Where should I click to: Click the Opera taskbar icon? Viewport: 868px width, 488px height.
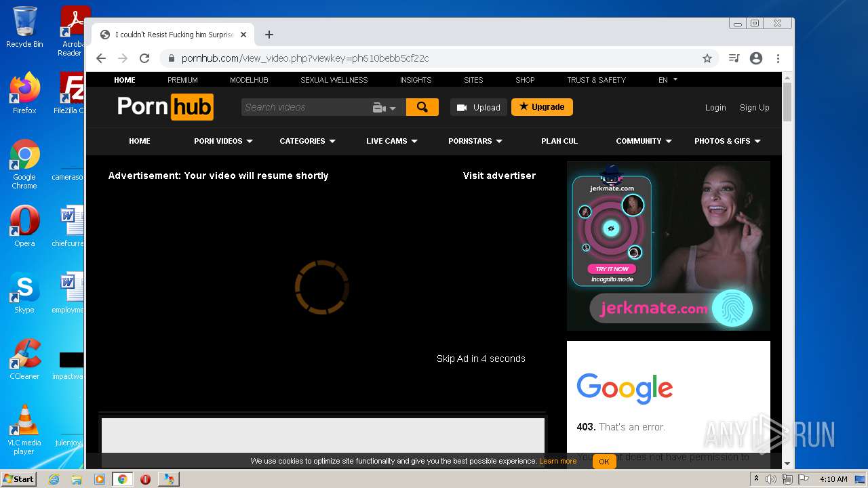[145, 479]
